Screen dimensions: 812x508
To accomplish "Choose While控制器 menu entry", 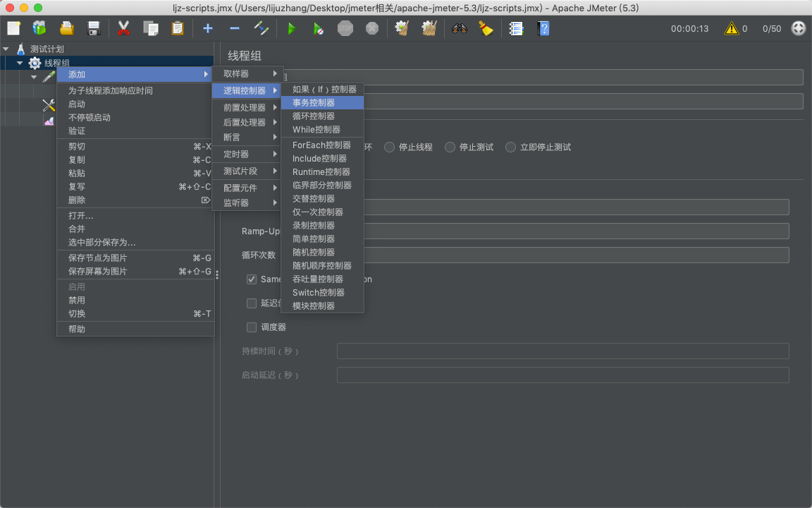I will (x=323, y=130).
